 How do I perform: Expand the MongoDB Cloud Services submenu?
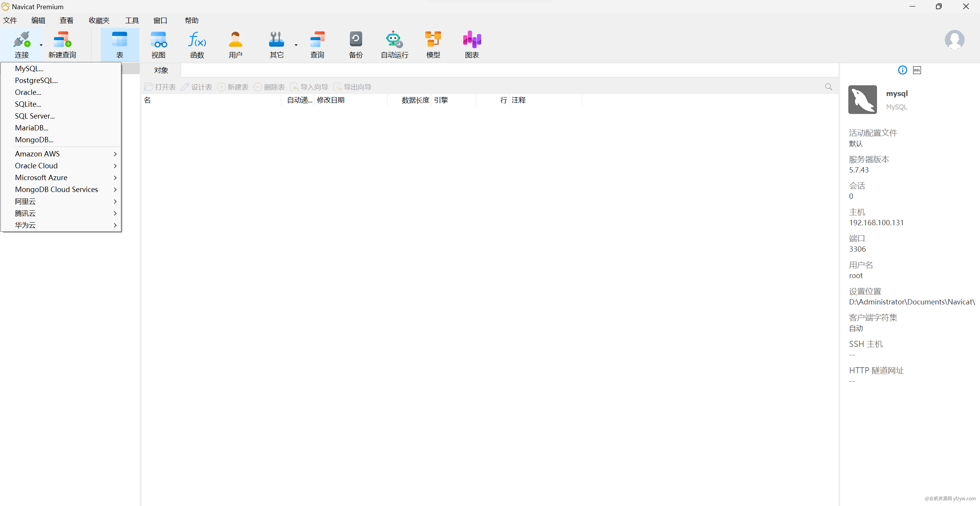pos(61,189)
